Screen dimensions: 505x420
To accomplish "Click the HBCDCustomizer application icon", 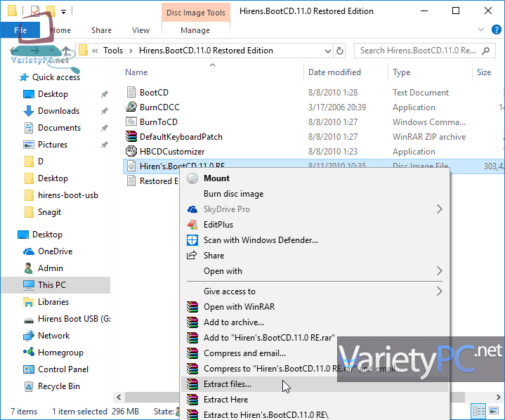I will point(131,151).
